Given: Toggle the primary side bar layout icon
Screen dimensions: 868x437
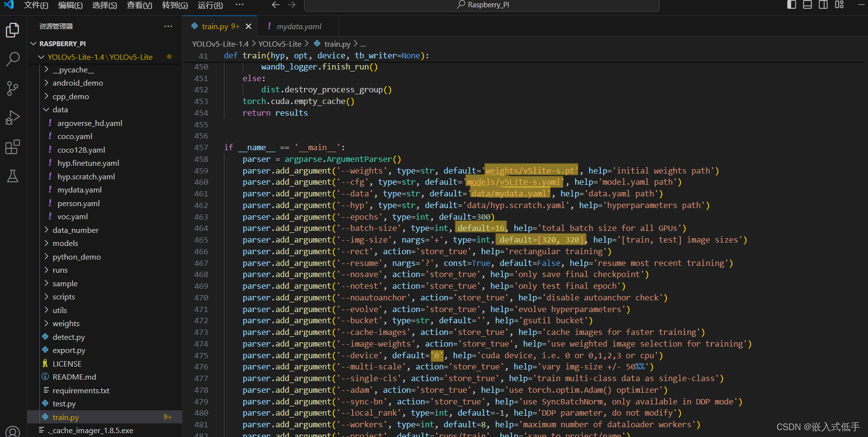Looking at the screenshot, I should 792,5.
